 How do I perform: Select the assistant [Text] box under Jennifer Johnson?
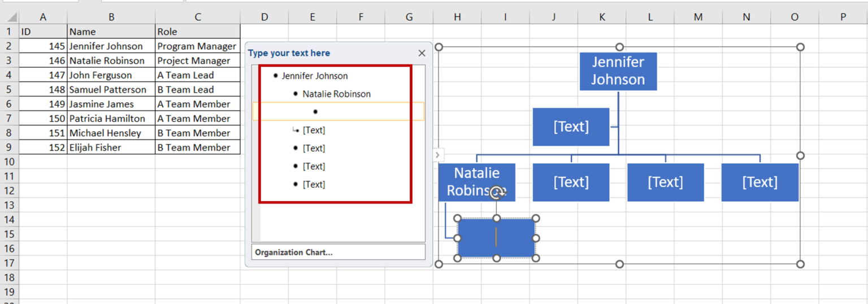tap(571, 127)
